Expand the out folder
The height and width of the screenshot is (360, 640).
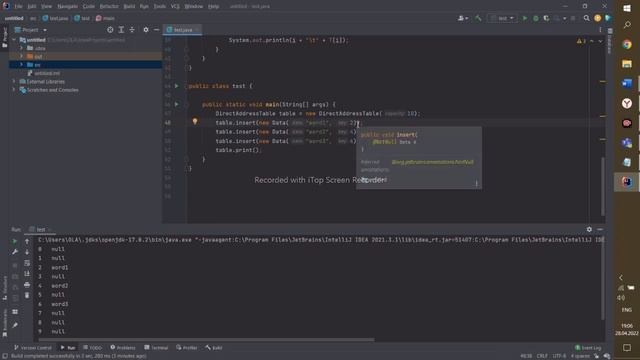21,56
